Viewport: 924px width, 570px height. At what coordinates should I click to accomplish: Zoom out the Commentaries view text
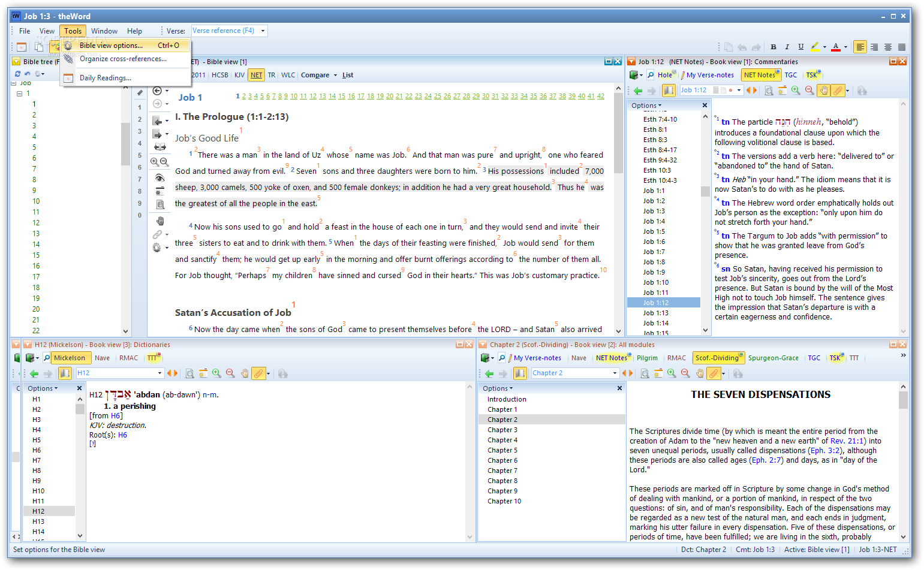click(809, 91)
